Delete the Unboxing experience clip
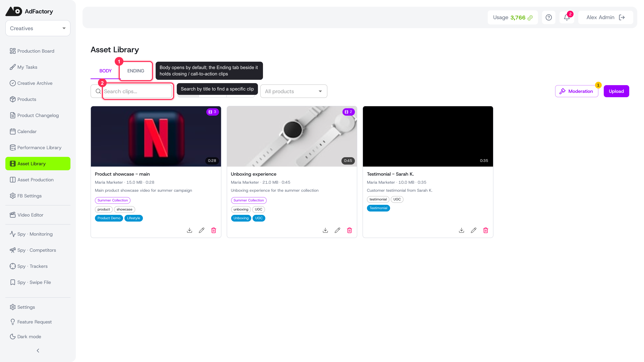This screenshot has height=362, width=644. pos(350,230)
